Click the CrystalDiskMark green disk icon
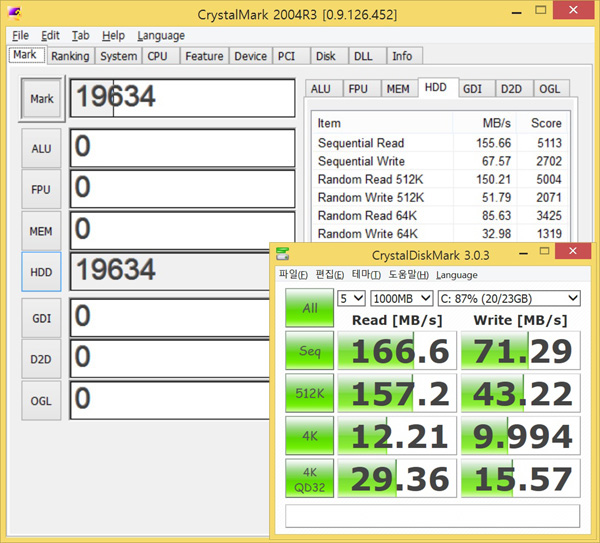This screenshot has height=543, width=600. (x=282, y=253)
